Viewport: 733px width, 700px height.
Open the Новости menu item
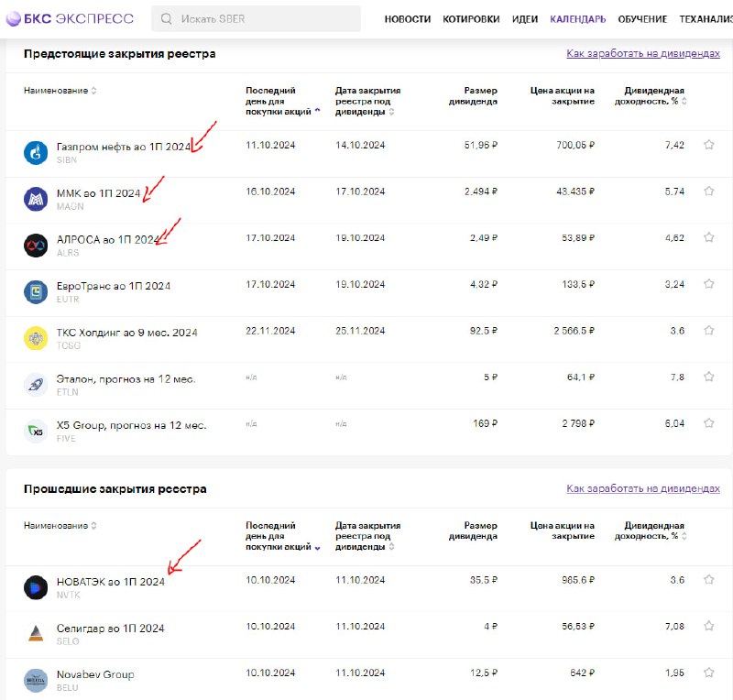pyautogui.click(x=407, y=19)
